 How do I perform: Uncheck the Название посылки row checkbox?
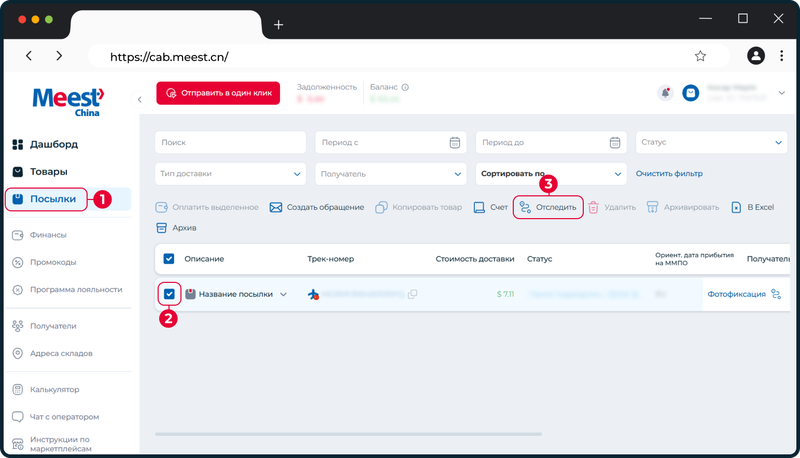point(169,294)
